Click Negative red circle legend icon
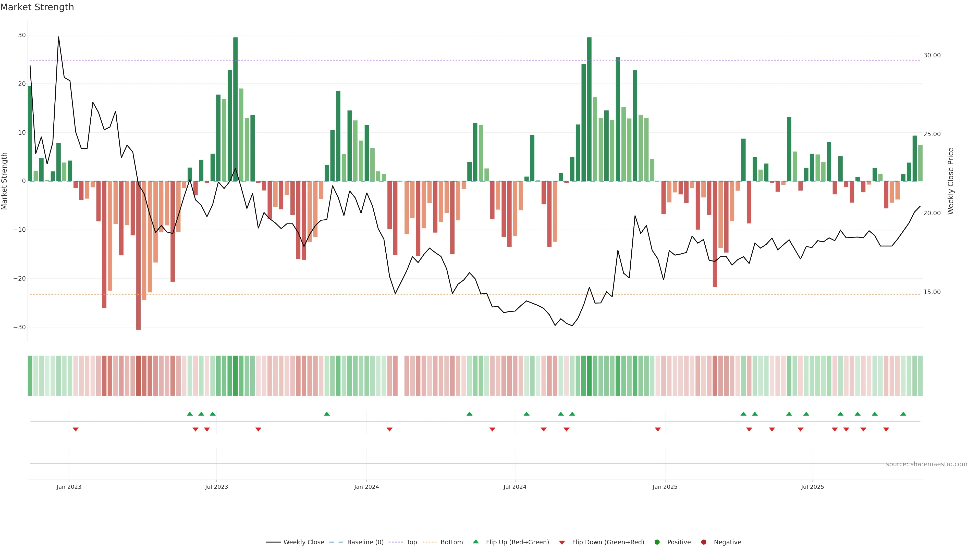The image size is (980, 551). (x=703, y=542)
